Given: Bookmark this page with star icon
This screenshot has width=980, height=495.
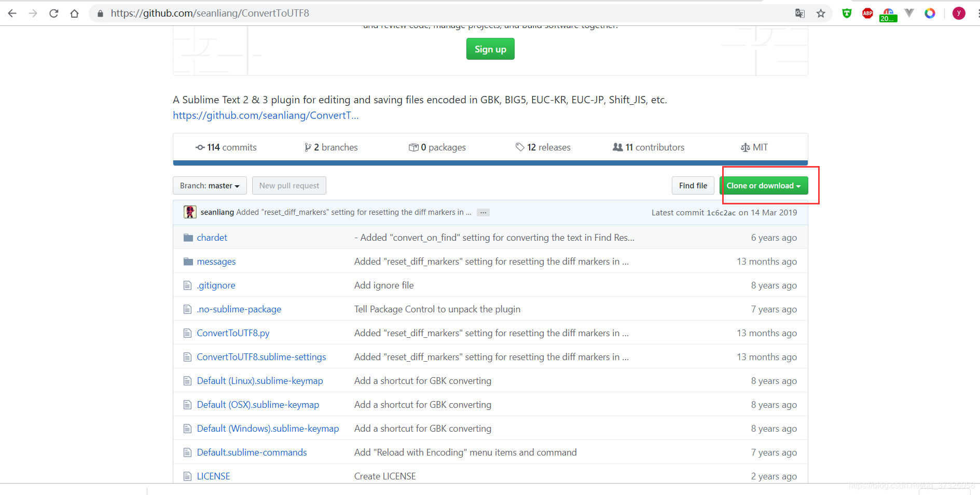Looking at the screenshot, I should tap(821, 13).
